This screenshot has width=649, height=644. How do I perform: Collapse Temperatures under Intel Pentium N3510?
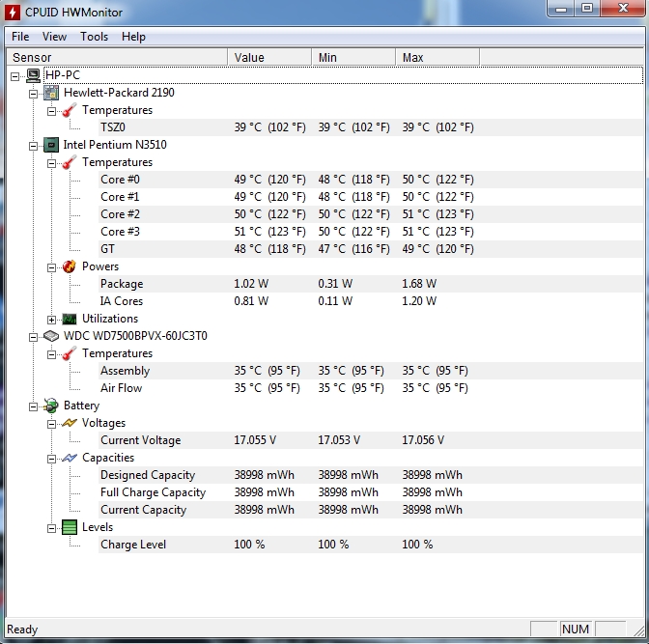coord(51,163)
